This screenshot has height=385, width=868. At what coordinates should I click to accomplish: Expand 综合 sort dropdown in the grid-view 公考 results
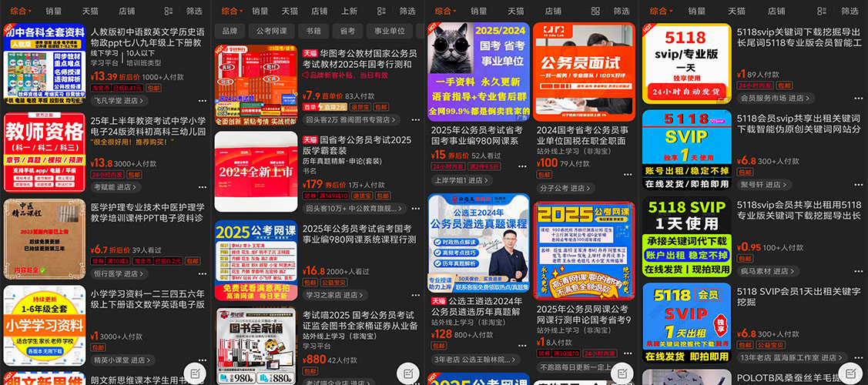point(444,11)
